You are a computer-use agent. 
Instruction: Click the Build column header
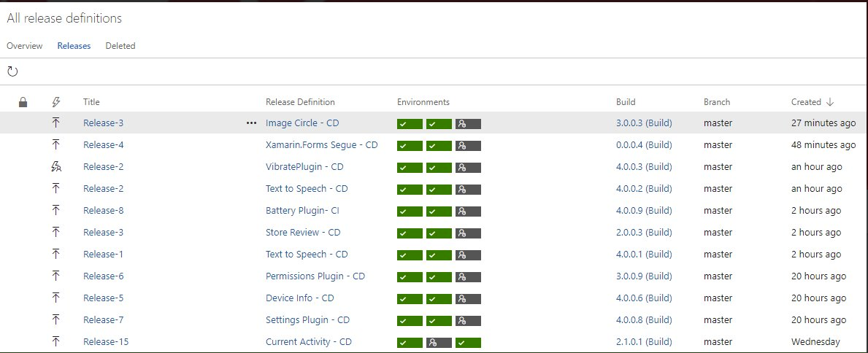[626, 102]
